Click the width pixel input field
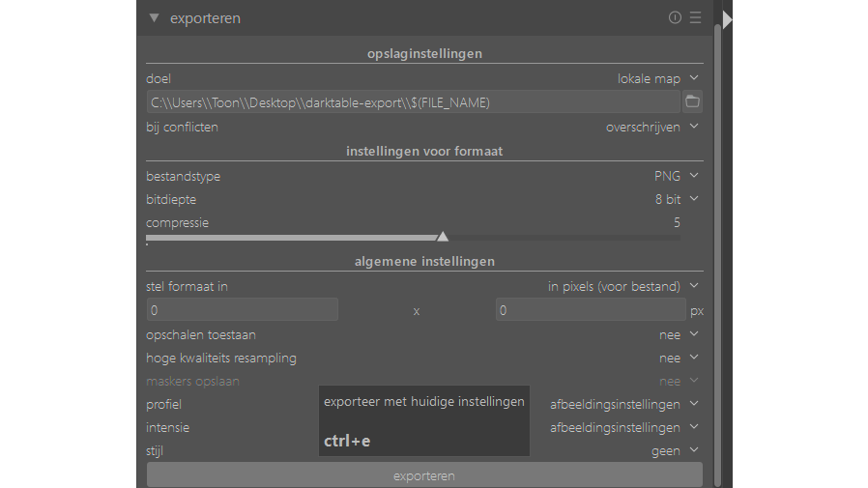Viewport: 868px width, 488px height. pos(243,310)
